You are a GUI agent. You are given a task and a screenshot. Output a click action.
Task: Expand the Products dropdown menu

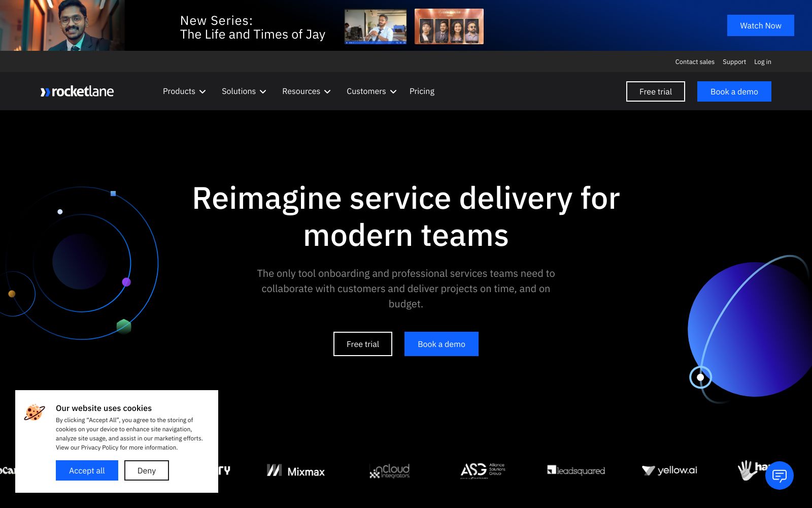pos(184,91)
